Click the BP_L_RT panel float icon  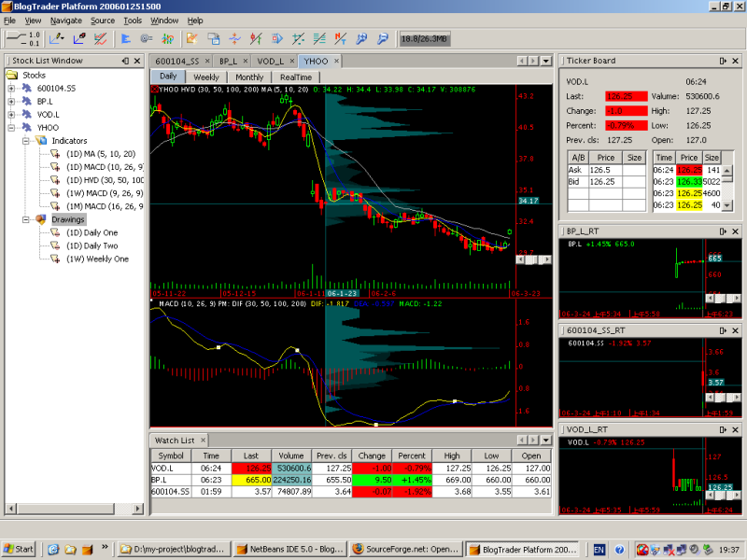(723, 231)
